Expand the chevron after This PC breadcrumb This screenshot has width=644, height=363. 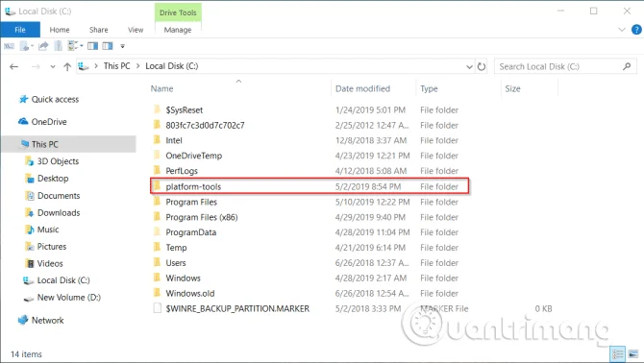click(x=137, y=66)
